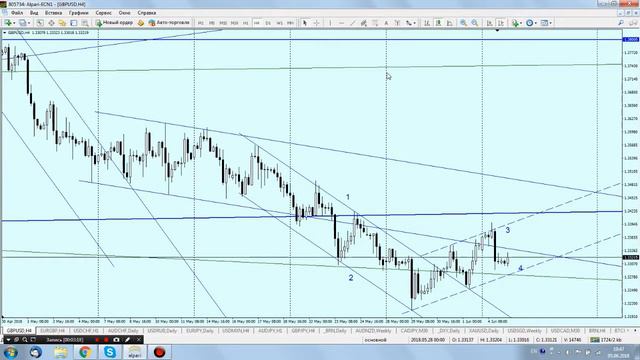The height and width of the screenshot is (360, 640).
Task: Select the cursor arrow tool
Action: point(304,23)
